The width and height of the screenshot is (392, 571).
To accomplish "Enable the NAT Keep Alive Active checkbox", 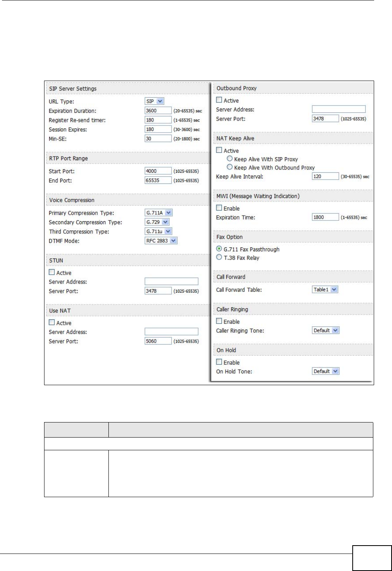I will click(219, 150).
